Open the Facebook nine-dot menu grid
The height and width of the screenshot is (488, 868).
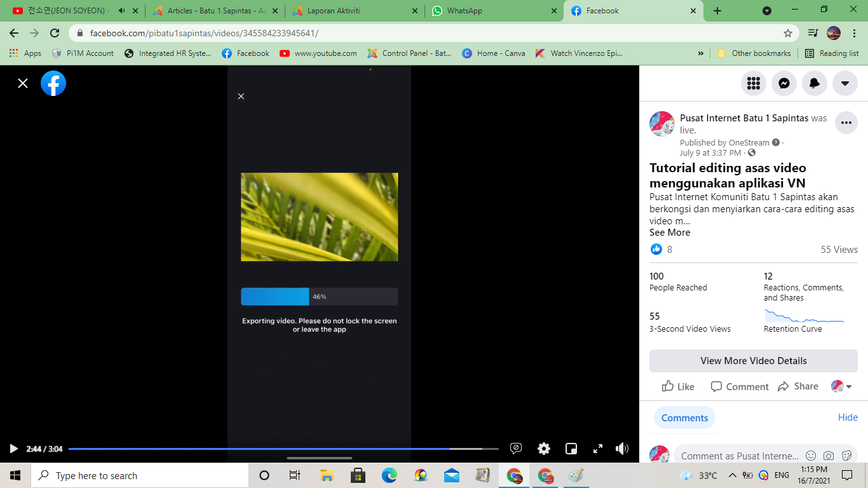tap(754, 83)
